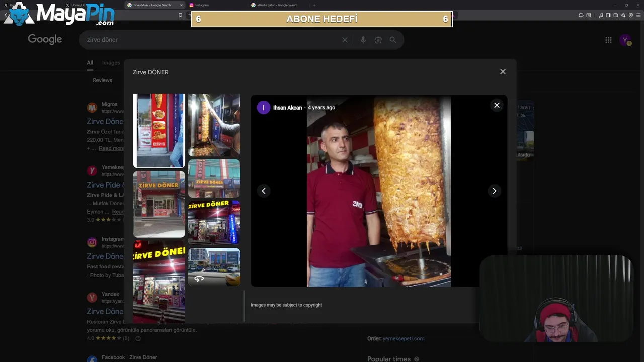This screenshot has width=644, height=362.
Task: Open the media playlist music icon
Action: tap(601, 15)
